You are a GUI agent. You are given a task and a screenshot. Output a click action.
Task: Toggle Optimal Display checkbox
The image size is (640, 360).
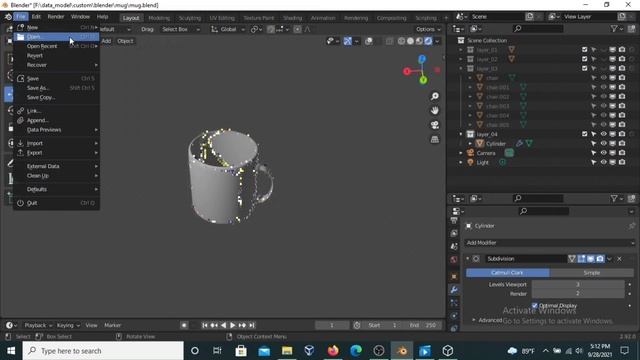tap(535, 305)
